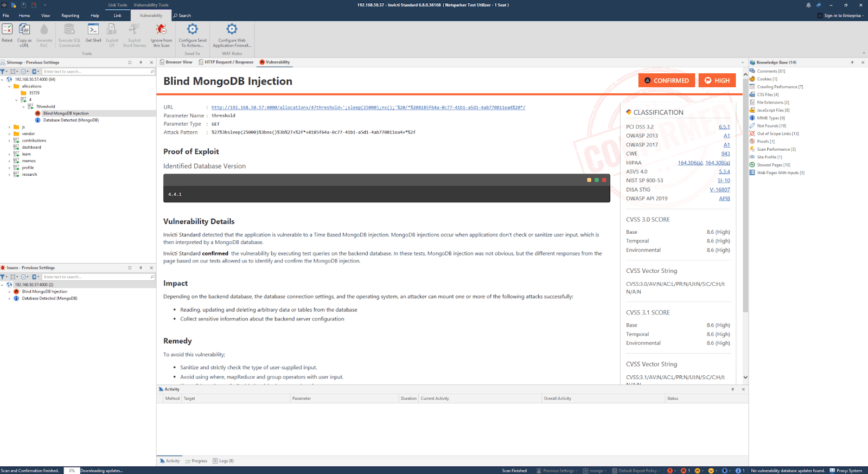
Task: Collapse the allocations folder in Sitemap
Action: (x=9, y=86)
